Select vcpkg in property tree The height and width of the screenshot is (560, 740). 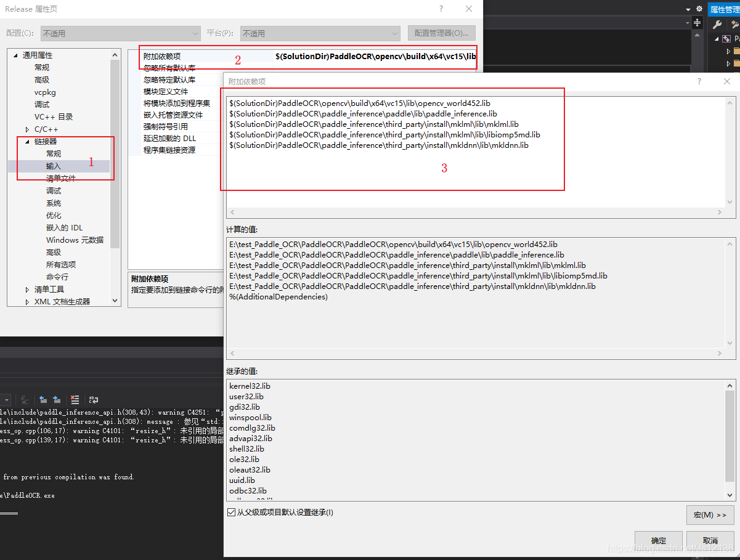pos(45,92)
